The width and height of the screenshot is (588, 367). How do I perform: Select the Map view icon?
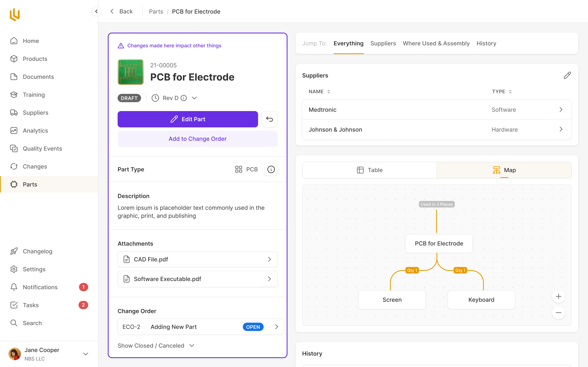pos(496,170)
